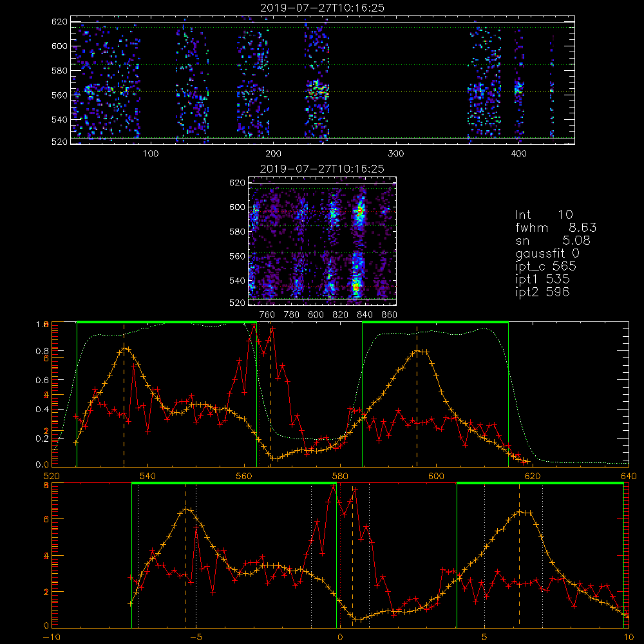Click x-axis label 860 on middle image plot
This screenshot has width=644, height=644.
[x=390, y=315]
